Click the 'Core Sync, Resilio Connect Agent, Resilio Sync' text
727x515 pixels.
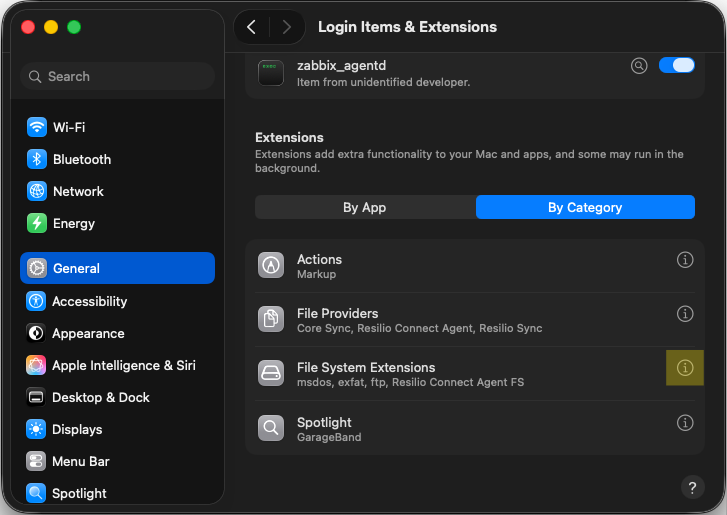[420, 328]
